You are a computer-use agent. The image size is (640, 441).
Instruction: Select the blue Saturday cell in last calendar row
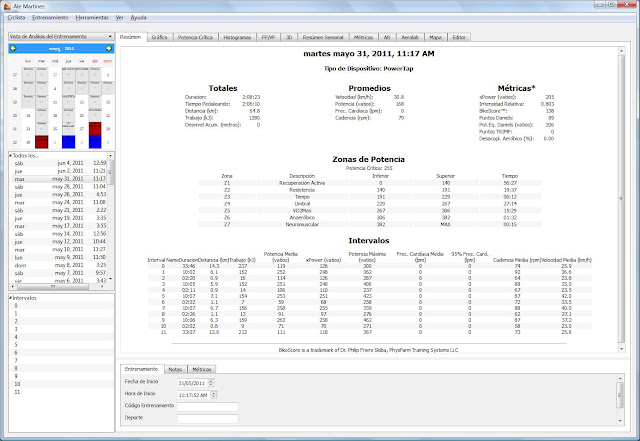[95, 142]
